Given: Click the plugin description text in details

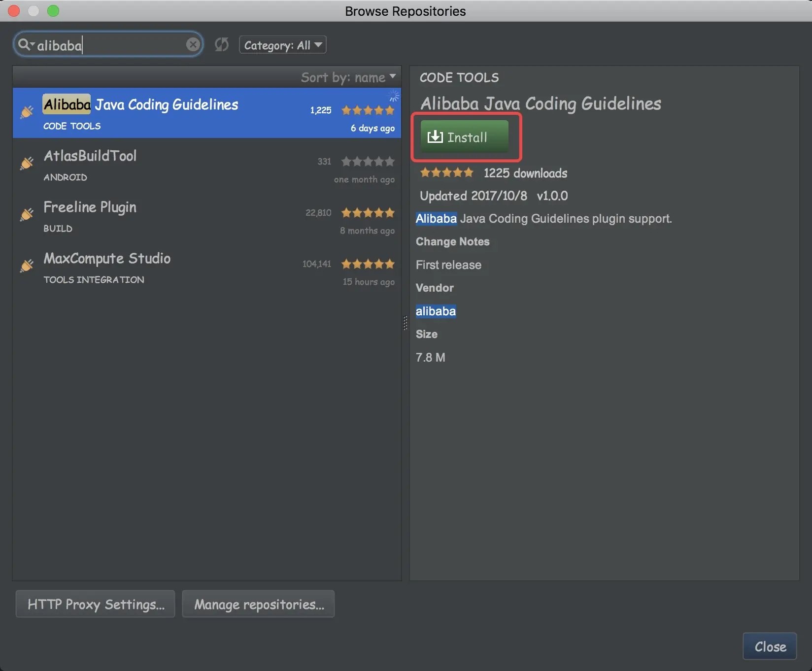Looking at the screenshot, I should tap(543, 219).
